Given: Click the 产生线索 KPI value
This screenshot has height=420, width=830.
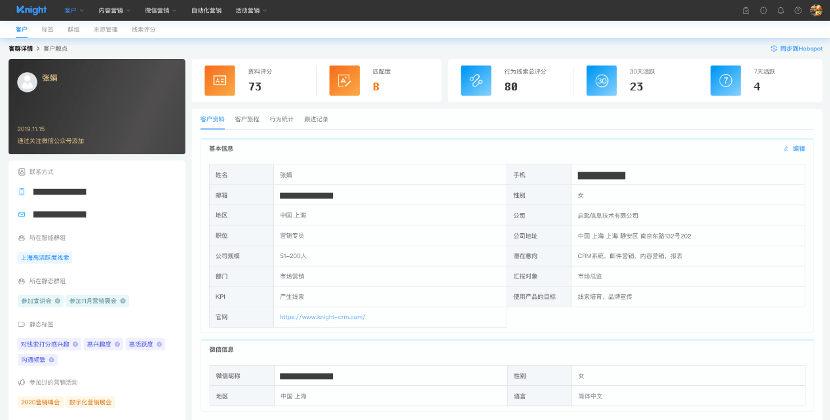Looking at the screenshot, I should (x=292, y=297).
